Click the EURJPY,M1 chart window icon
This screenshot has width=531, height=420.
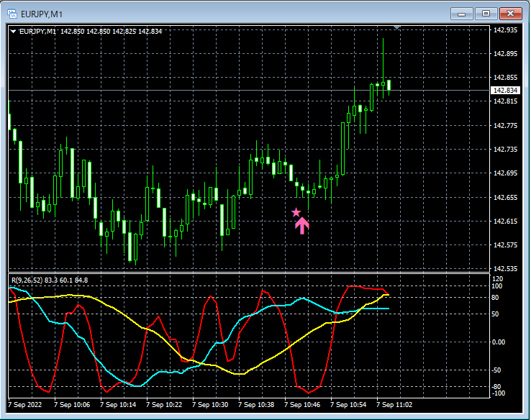12,14
